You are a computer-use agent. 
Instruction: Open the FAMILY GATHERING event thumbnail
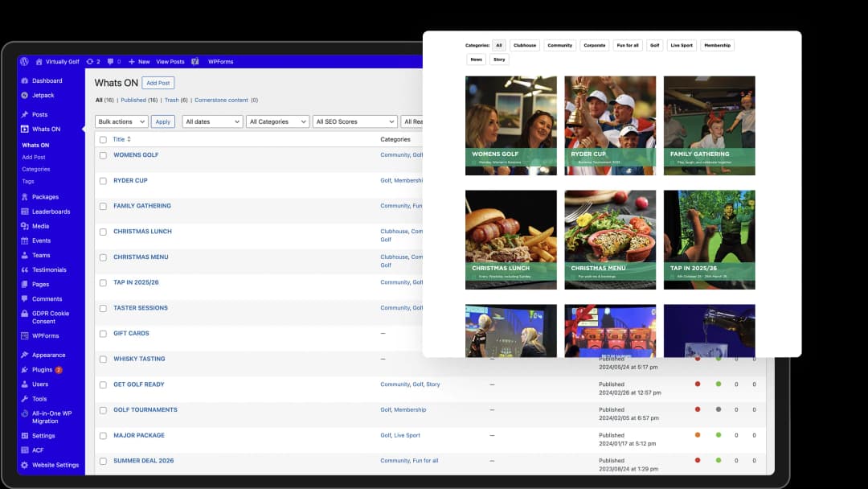(709, 125)
